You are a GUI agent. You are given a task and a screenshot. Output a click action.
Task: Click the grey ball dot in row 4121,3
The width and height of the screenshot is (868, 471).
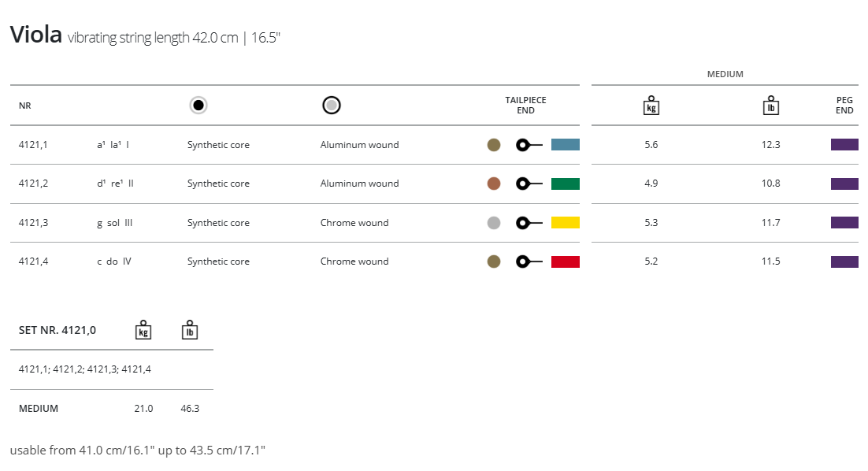pos(494,223)
